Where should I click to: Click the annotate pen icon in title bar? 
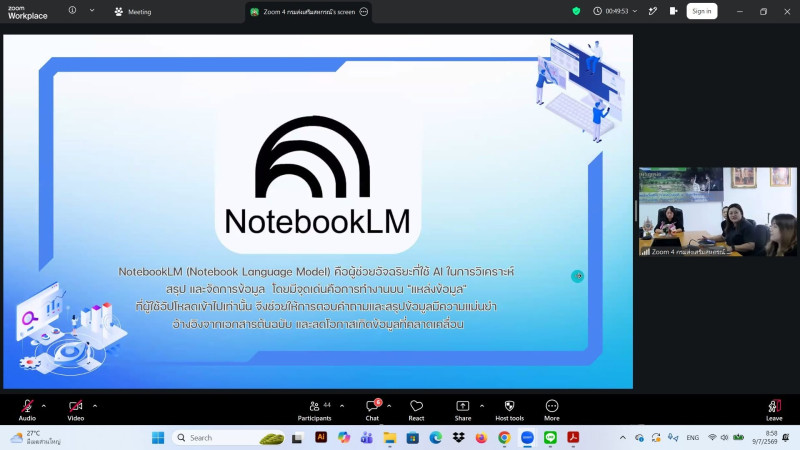tap(653, 11)
